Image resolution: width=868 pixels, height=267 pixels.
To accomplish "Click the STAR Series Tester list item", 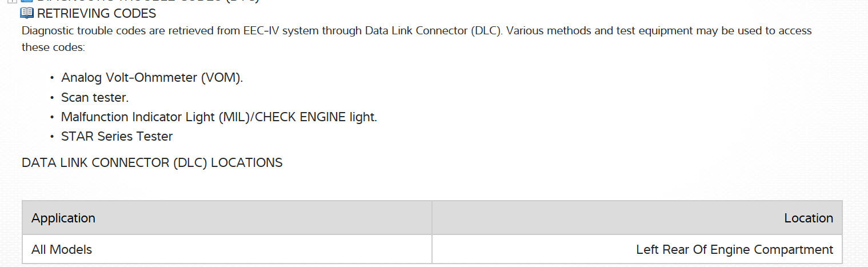I will (x=117, y=136).
